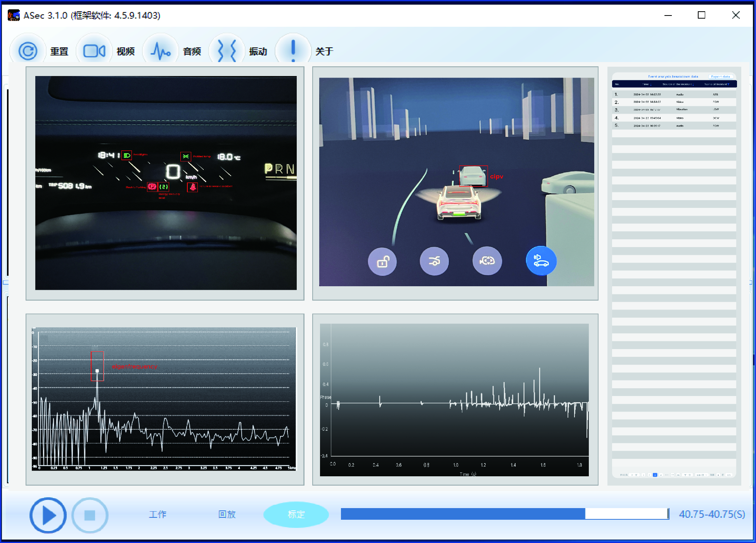The image size is (756, 543).
Task: Tap the blue highlighted car sound icon
Action: click(541, 261)
